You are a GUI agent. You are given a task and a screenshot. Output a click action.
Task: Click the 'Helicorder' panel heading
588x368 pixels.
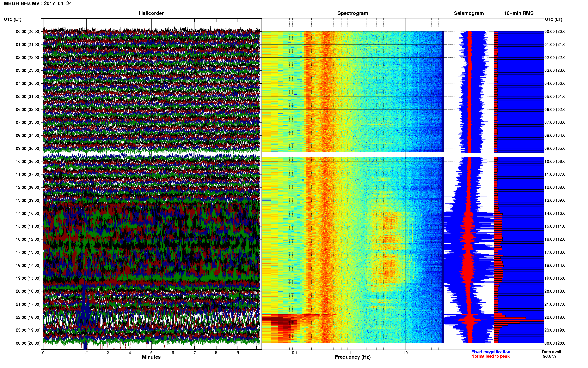(151, 13)
